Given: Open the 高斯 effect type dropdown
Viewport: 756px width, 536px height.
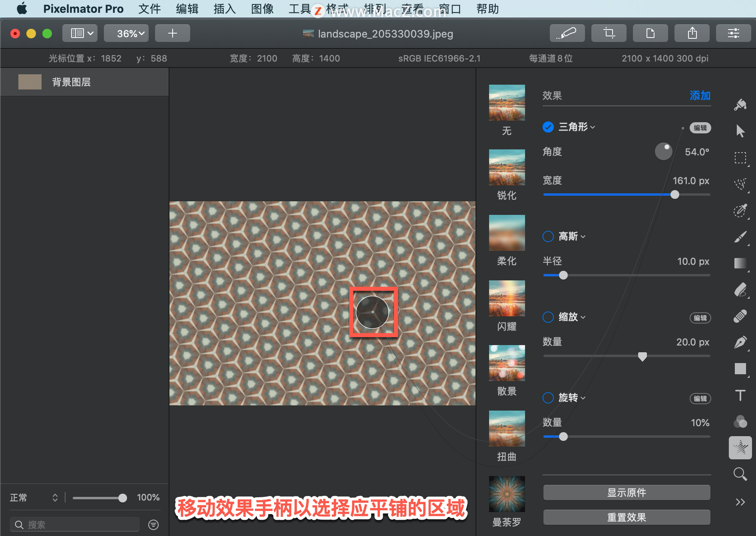Looking at the screenshot, I should (x=572, y=236).
